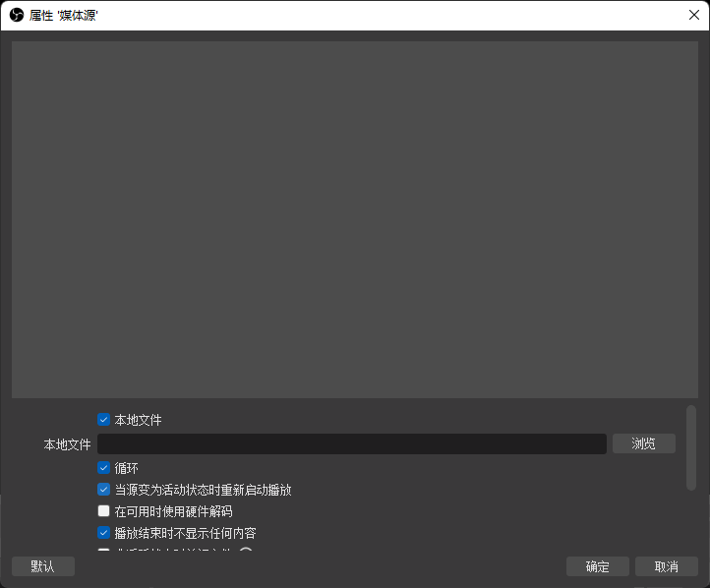Click the OBS logo in the title bar
Screen dimensions: 710x588
[17, 15]
